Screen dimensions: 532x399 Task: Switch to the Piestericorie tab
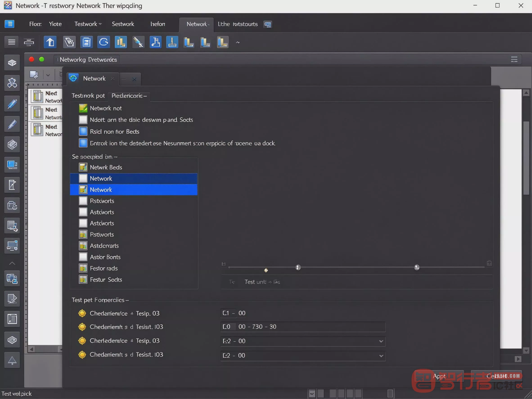129,96
